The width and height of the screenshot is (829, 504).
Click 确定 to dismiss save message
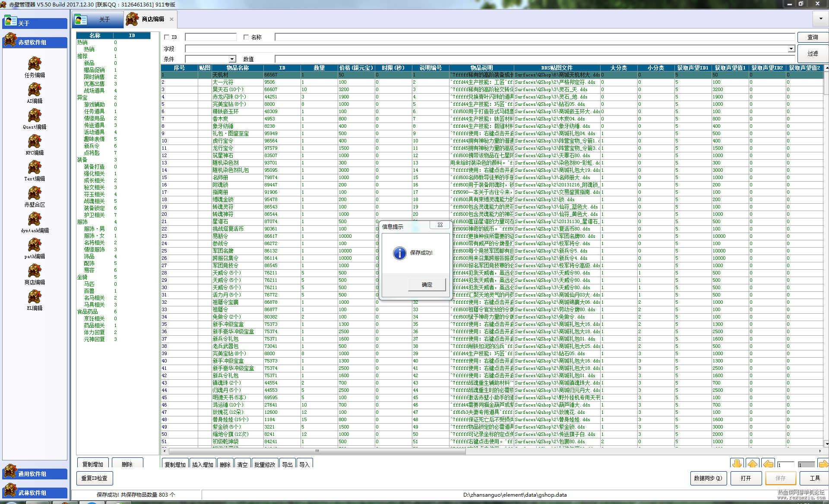pyautogui.click(x=427, y=285)
